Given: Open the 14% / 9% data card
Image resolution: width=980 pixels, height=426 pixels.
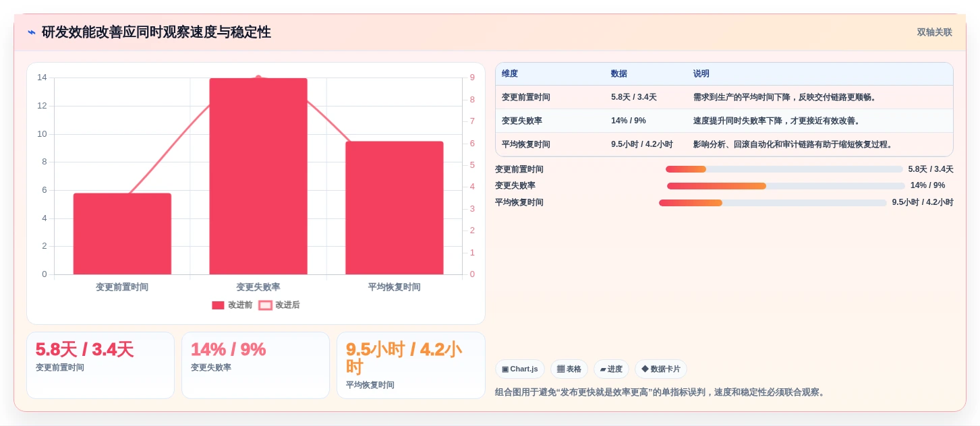Looking at the screenshot, I should 256,365.
